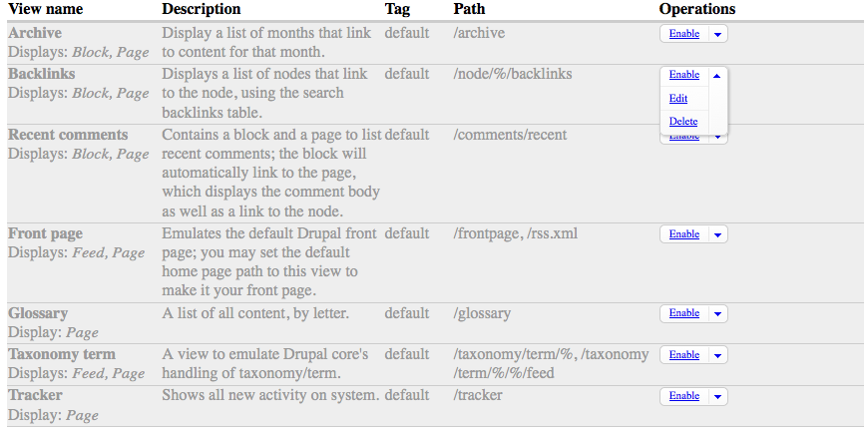Choose Delete in the Backlinks operations menu

pyautogui.click(x=683, y=122)
